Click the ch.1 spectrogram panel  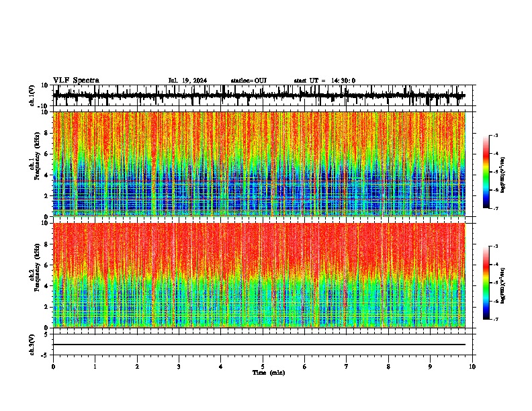(x=259, y=164)
